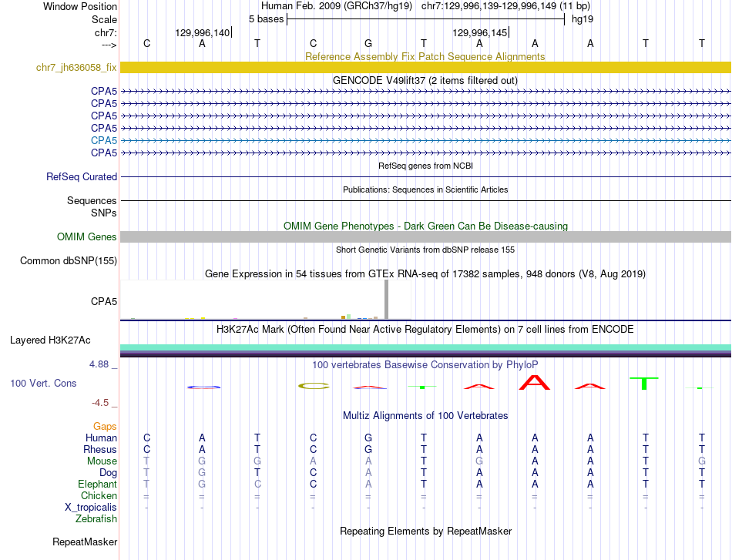Click the Scale label
The width and height of the screenshot is (732, 560).
click(104, 19)
